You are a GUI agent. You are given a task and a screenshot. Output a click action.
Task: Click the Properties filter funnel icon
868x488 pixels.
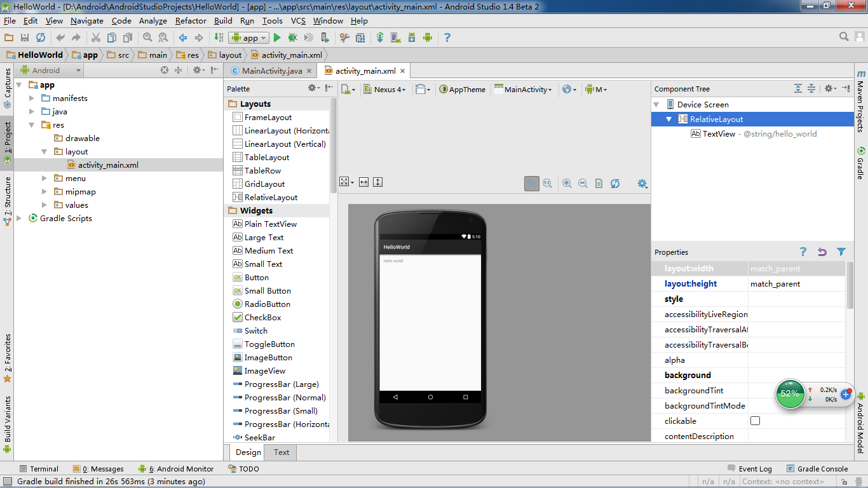pos(841,252)
